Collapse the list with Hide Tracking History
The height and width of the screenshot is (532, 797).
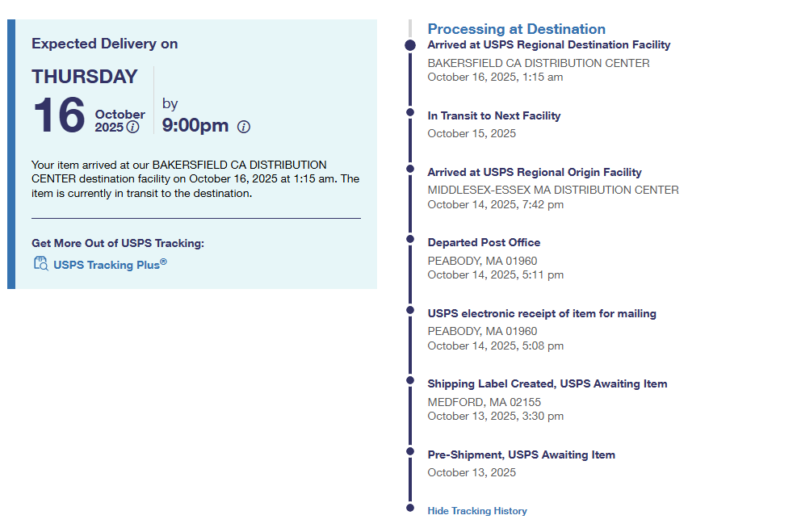[477, 510]
